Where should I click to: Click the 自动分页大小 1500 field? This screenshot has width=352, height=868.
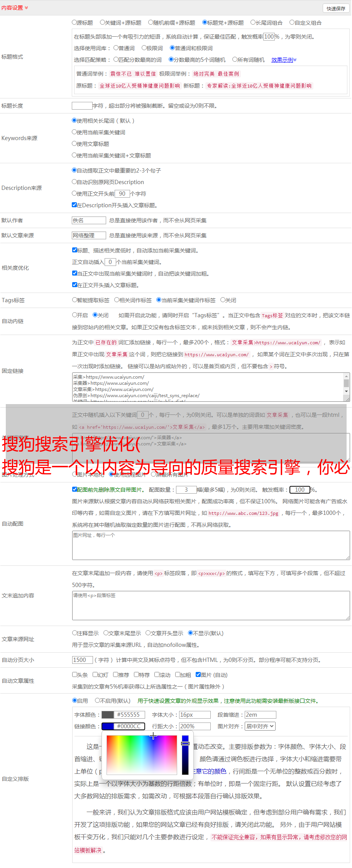pos(83,660)
